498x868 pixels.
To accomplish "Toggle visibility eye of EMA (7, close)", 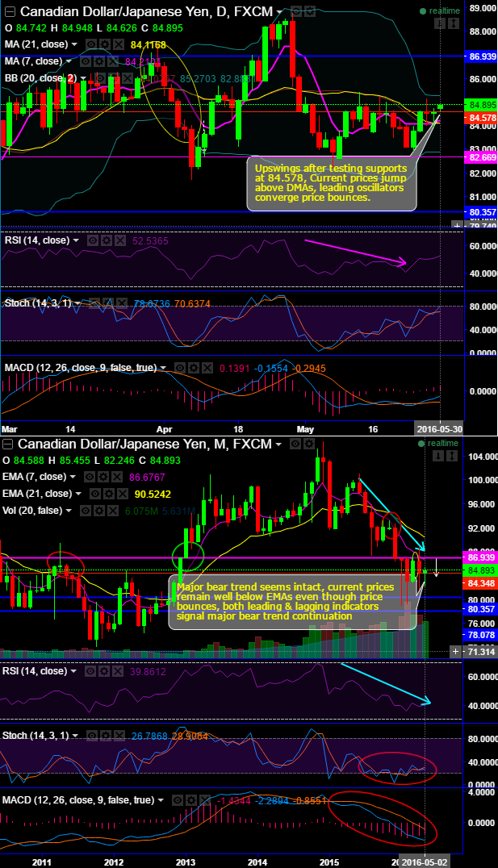I will [x=89, y=477].
